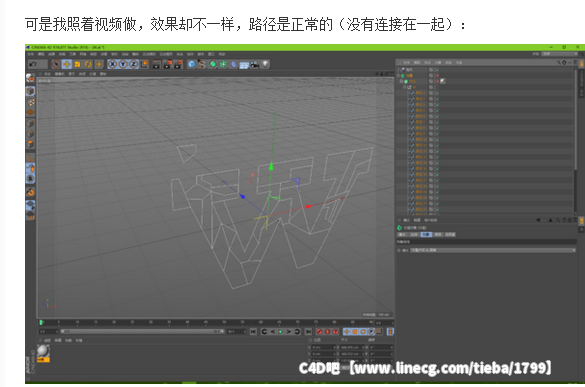Click the camera object icon
This screenshot has height=387, width=585.
255,64
